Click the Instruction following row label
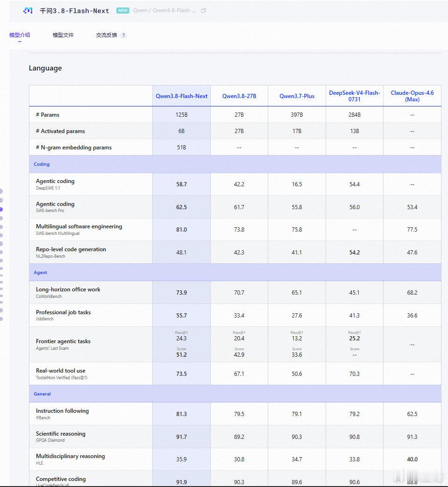The image size is (448, 487). [62, 410]
